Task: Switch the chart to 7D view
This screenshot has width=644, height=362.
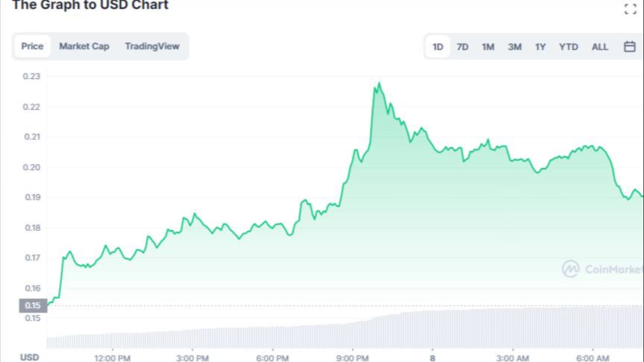Action: (462, 46)
